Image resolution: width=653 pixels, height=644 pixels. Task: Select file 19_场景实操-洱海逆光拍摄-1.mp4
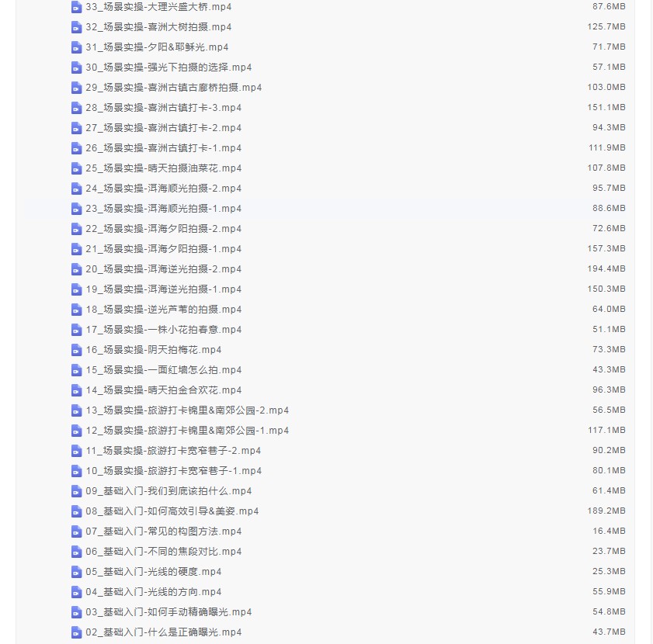click(x=164, y=289)
